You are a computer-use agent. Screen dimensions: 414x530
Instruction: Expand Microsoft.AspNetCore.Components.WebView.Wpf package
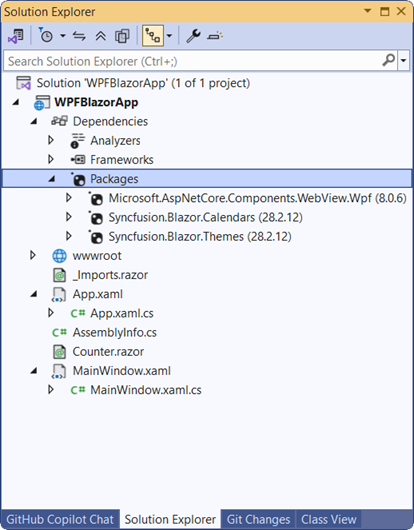69,198
